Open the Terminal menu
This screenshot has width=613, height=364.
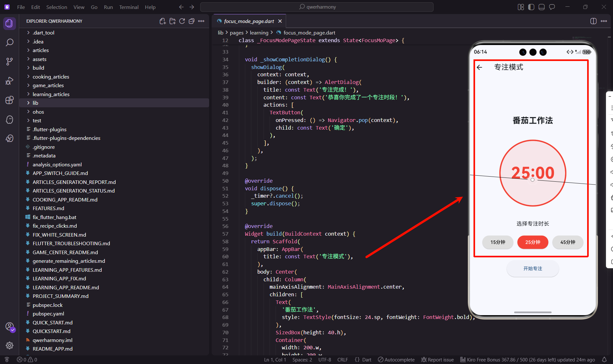click(x=129, y=7)
